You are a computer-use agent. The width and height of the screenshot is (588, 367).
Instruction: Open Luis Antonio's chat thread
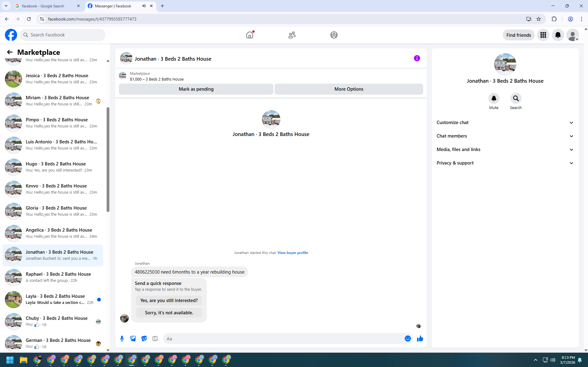[53, 145]
